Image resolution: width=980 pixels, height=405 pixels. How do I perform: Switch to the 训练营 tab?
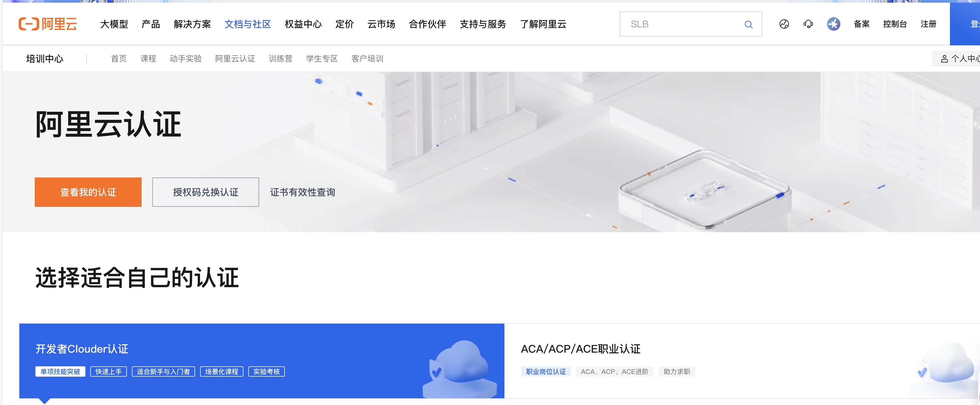[x=280, y=59]
